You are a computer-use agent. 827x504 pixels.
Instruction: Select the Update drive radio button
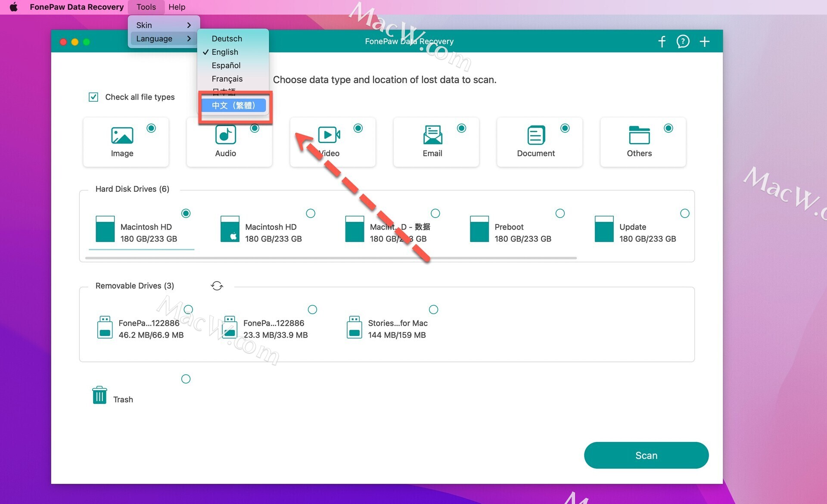click(x=684, y=213)
